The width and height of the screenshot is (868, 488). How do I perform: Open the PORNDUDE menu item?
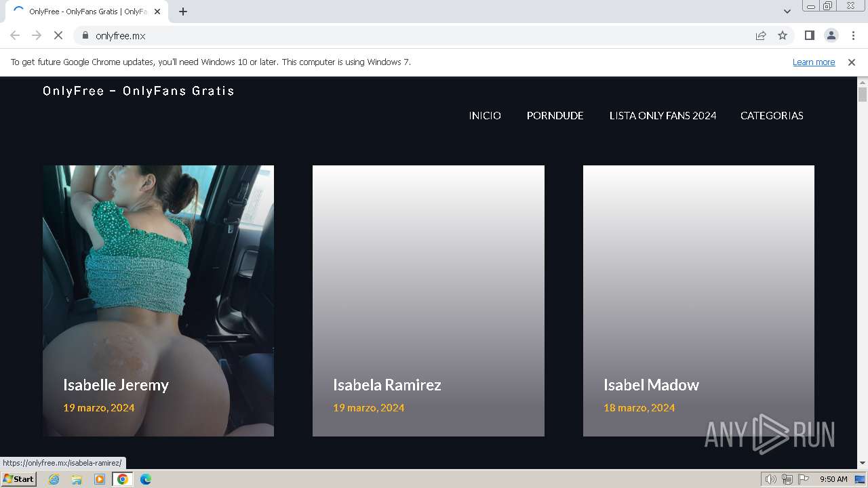[x=555, y=116]
